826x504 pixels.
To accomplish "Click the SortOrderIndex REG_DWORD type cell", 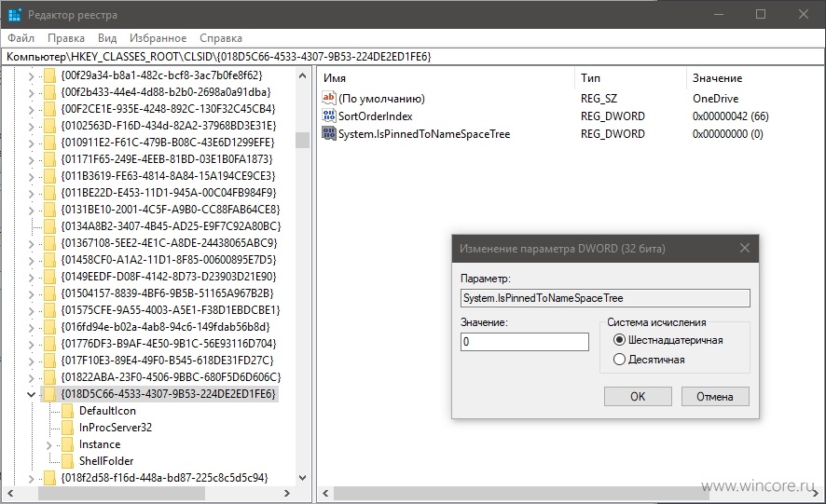I will pos(613,116).
